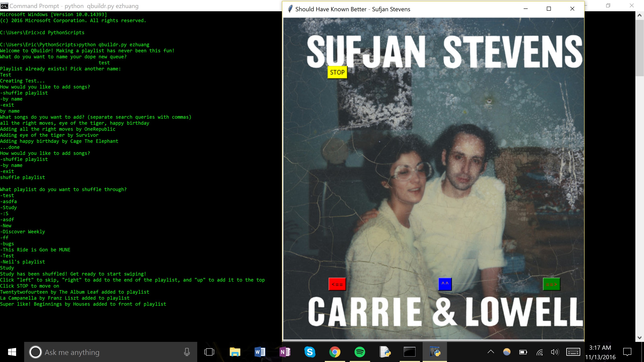Maximize the Sufjan Stevens player window
The image size is (644, 362).
tap(549, 9)
